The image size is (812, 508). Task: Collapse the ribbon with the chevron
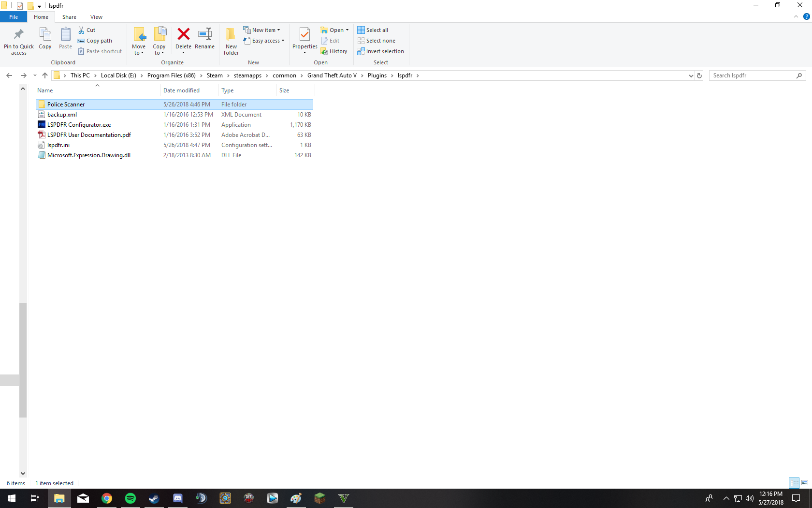pos(796,16)
